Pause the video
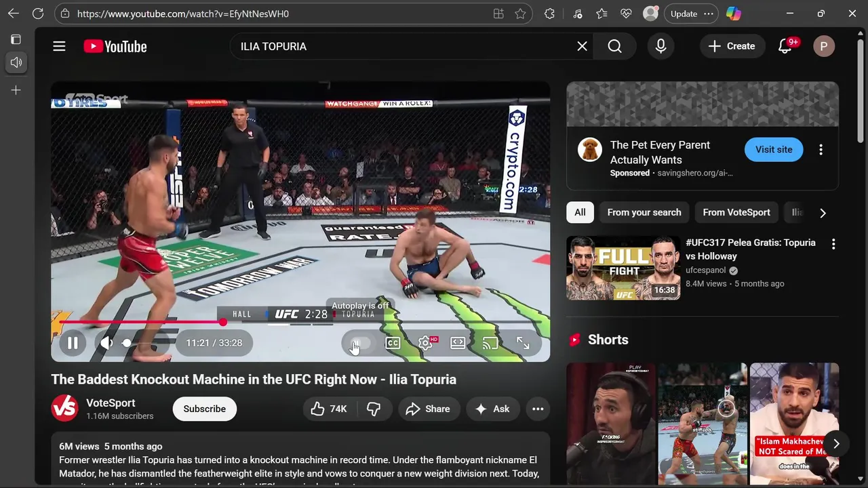This screenshot has width=868, height=488. [x=73, y=343]
